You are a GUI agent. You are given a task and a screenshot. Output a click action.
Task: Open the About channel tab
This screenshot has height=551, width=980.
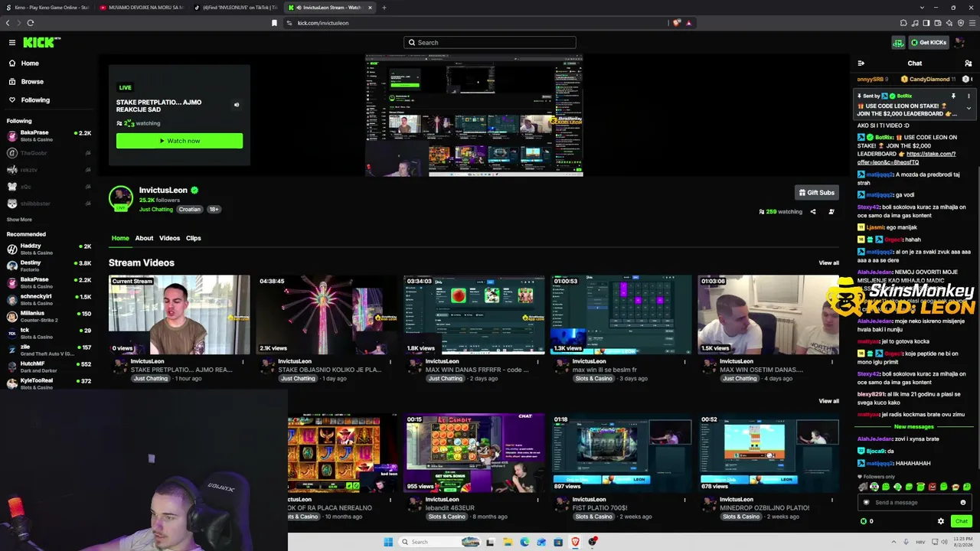[x=144, y=238]
